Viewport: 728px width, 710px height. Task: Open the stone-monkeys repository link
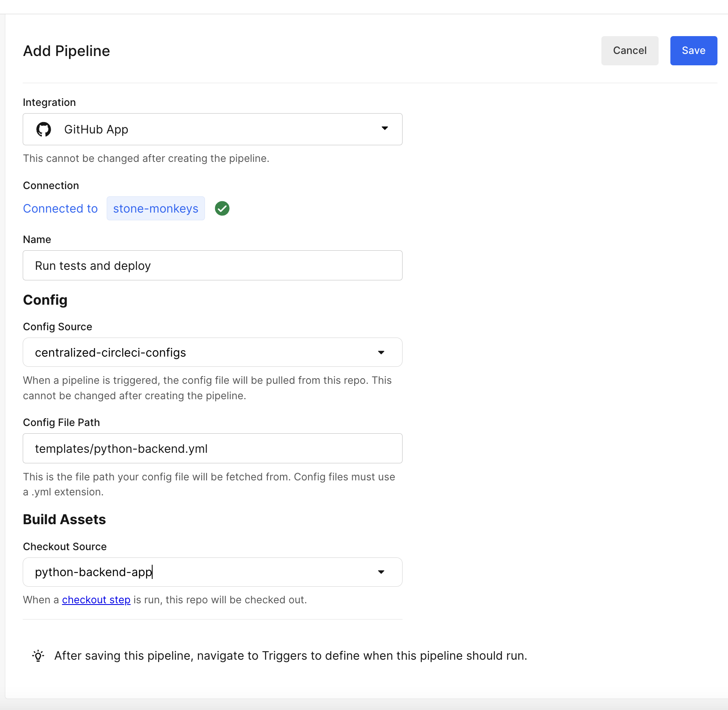click(155, 208)
